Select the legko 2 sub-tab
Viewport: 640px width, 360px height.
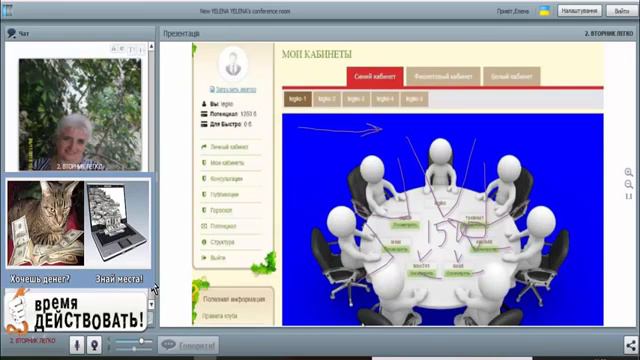[x=327, y=99]
